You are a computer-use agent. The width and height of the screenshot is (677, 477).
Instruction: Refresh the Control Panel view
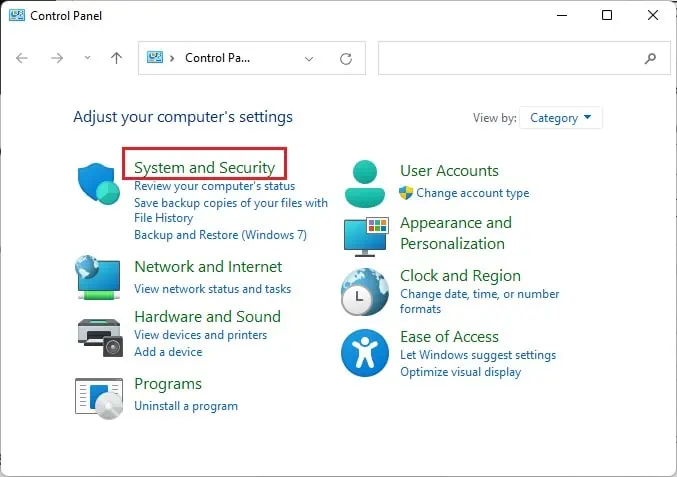click(x=346, y=59)
